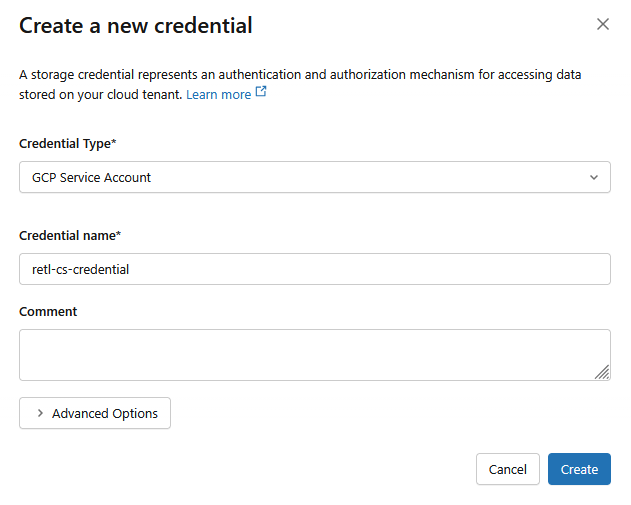Expand the Advanced Options section
This screenshot has width=631, height=505.
coord(95,413)
